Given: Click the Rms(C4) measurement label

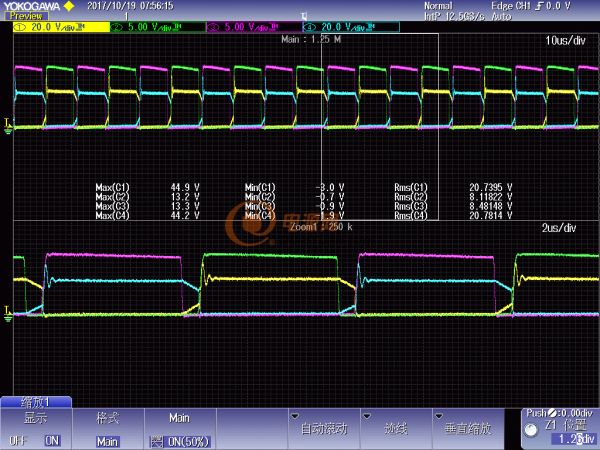Looking at the screenshot, I should (411, 215).
